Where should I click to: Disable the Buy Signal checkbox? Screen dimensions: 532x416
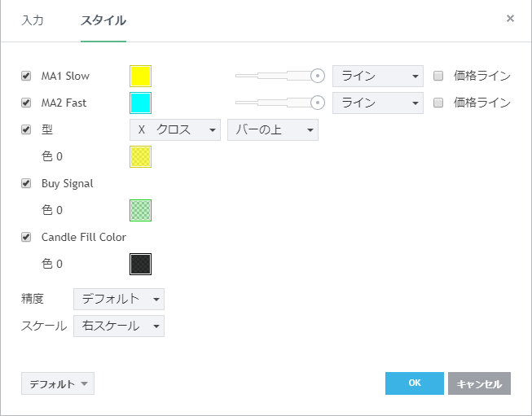26,183
